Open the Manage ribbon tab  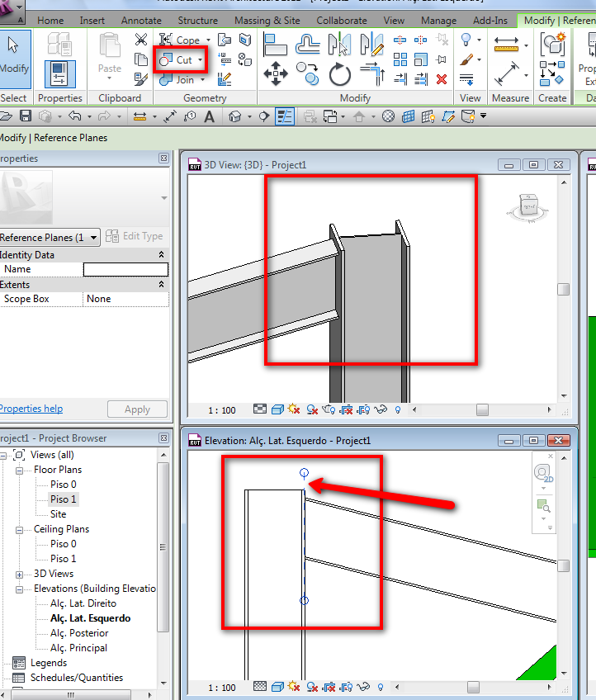[x=438, y=21]
